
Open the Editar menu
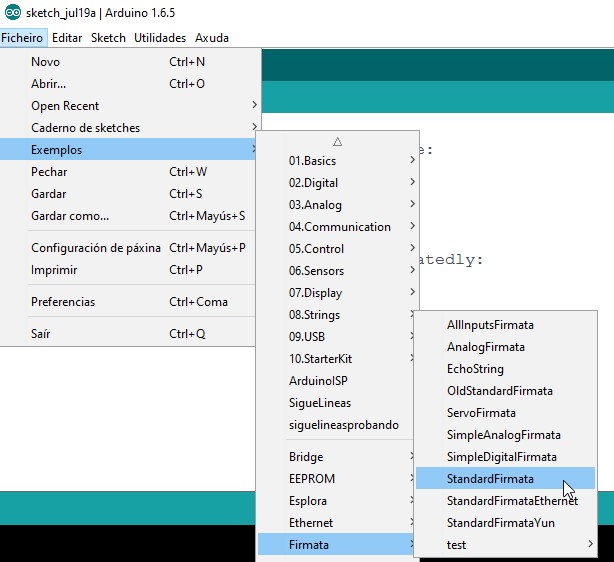(x=67, y=38)
